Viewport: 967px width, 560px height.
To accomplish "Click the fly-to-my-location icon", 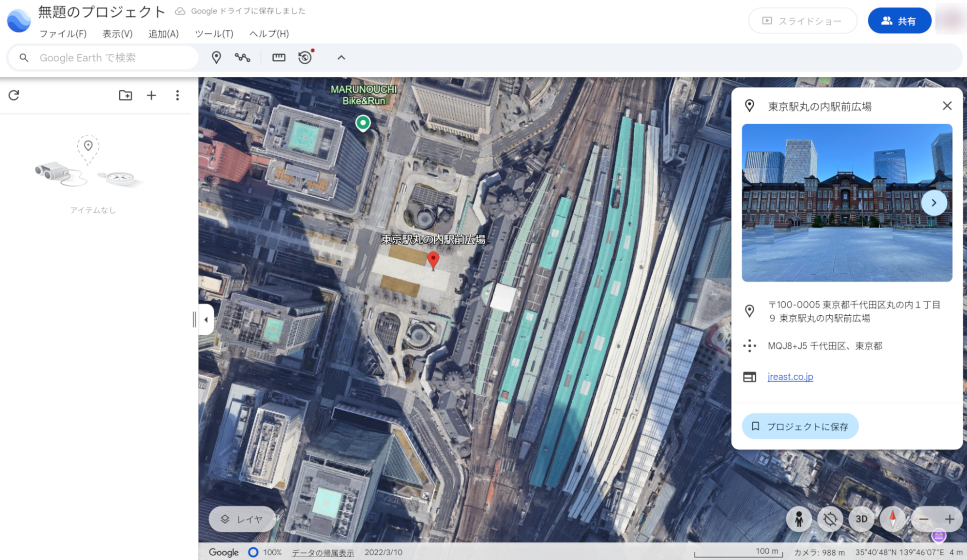I will pyautogui.click(x=830, y=519).
